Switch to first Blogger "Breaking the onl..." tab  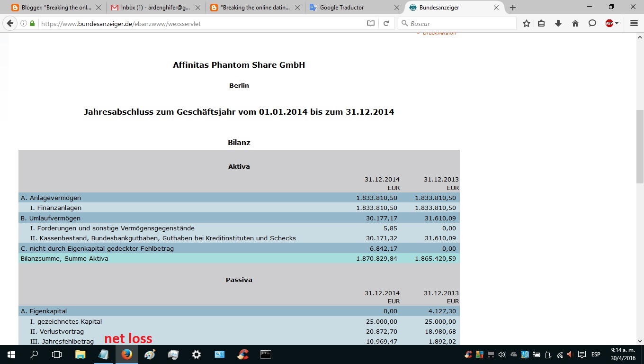point(56,8)
